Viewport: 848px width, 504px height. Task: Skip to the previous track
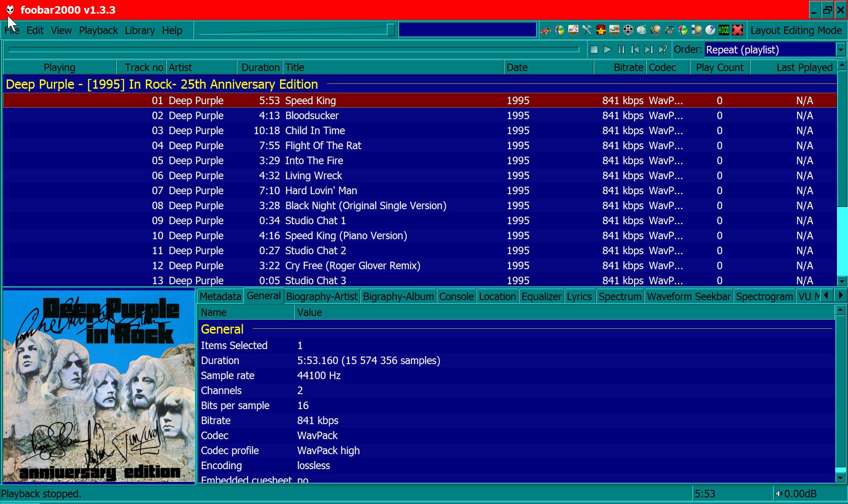tap(635, 50)
